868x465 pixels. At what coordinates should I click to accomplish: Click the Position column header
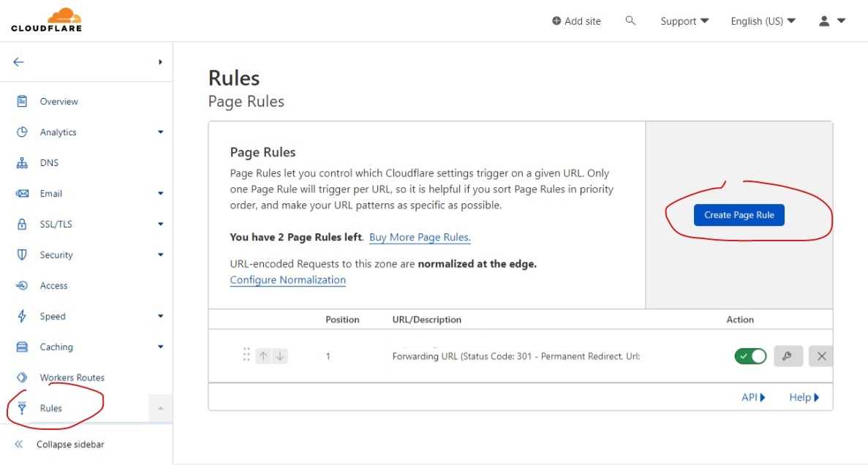click(342, 320)
